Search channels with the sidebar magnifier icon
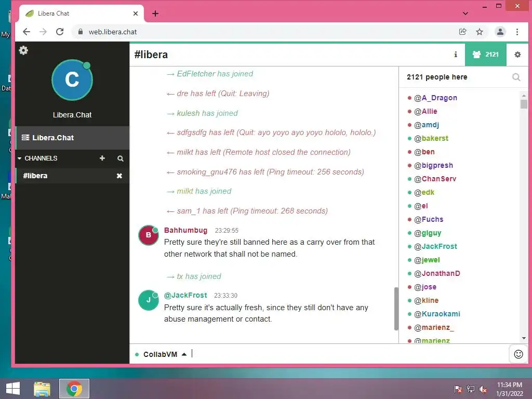532x399 pixels. tap(120, 158)
